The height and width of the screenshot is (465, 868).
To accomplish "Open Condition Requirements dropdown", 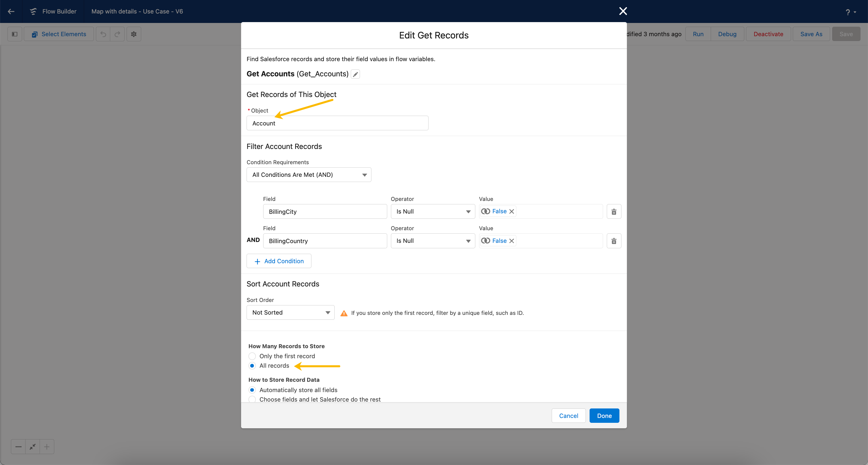I will [309, 175].
